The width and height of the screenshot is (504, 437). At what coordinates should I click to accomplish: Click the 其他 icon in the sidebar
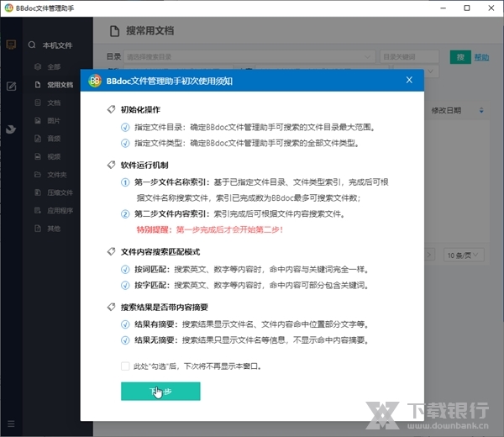[x=38, y=229]
